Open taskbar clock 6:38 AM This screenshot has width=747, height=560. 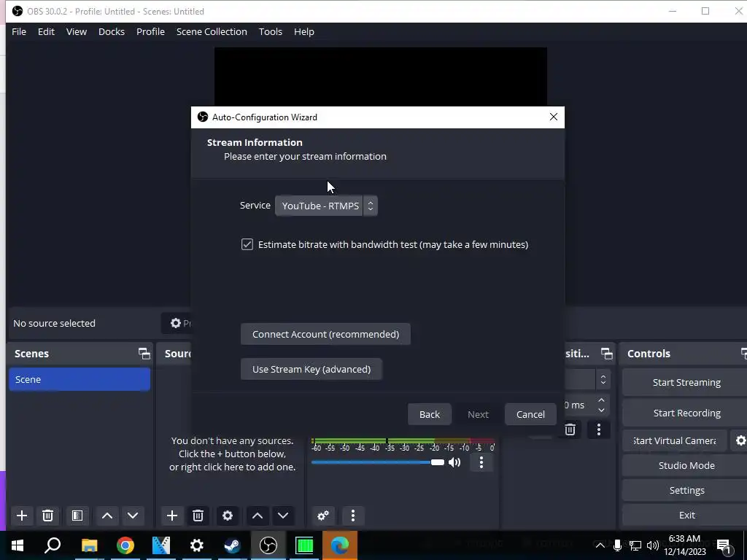pyautogui.click(x=684, y=545)
